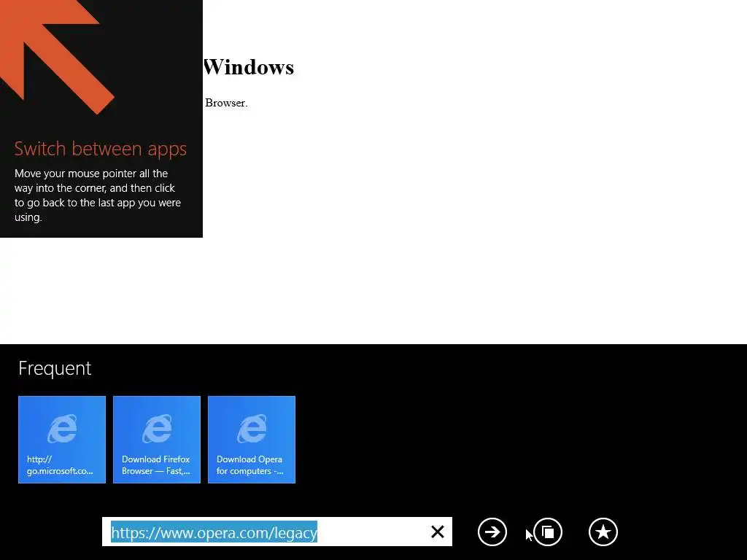Open the tabs view button
Image resolution: width=747 pixels, height=560 pixels.
click(x=548, y=532)
